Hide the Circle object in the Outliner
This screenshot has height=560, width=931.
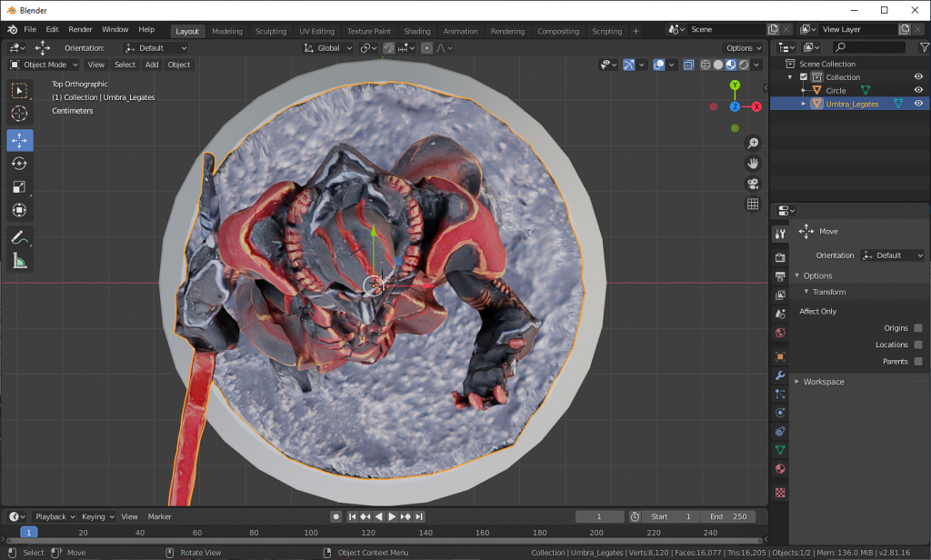click(x=917, y=90)
